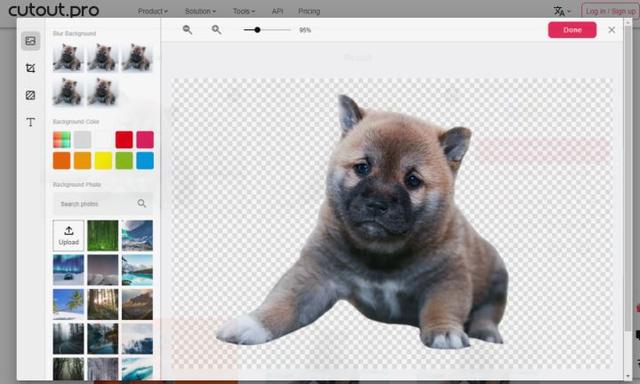640x384 pixels.
Task: Select the background image tool in sidebar
Action: 31,41
